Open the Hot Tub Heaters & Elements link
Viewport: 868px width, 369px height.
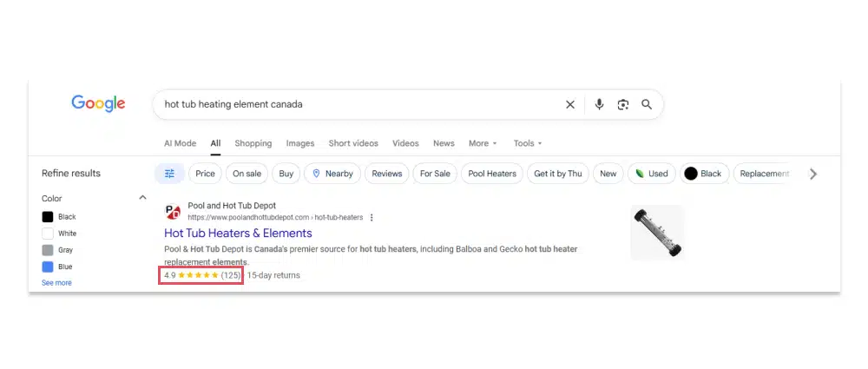(238, 233)
